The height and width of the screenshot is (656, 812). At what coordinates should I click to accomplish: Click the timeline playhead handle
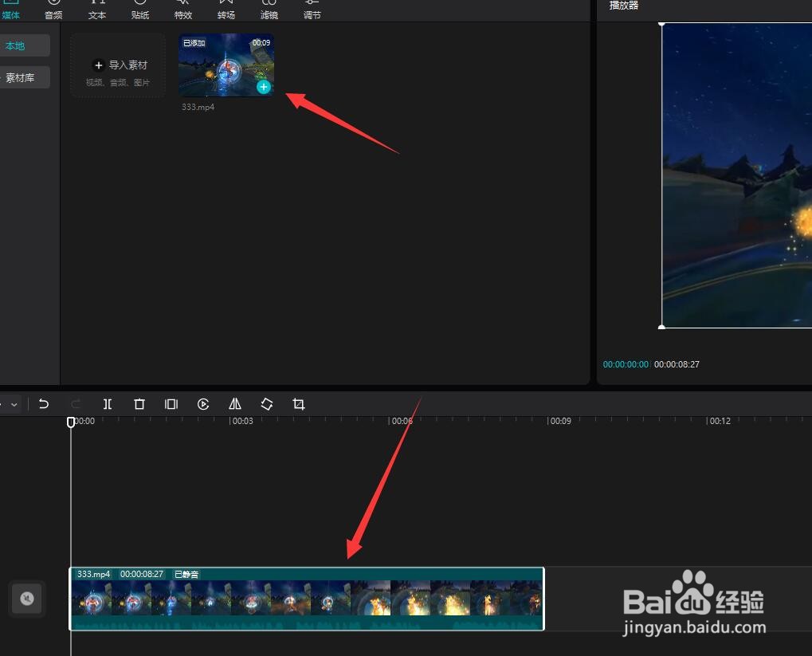tap(71, 422)
